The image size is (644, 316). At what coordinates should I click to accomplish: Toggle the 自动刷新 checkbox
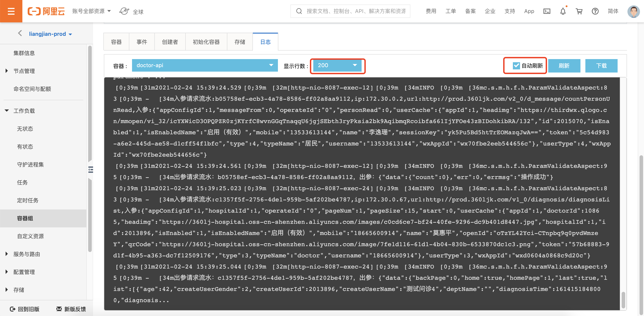pos(516,66)
